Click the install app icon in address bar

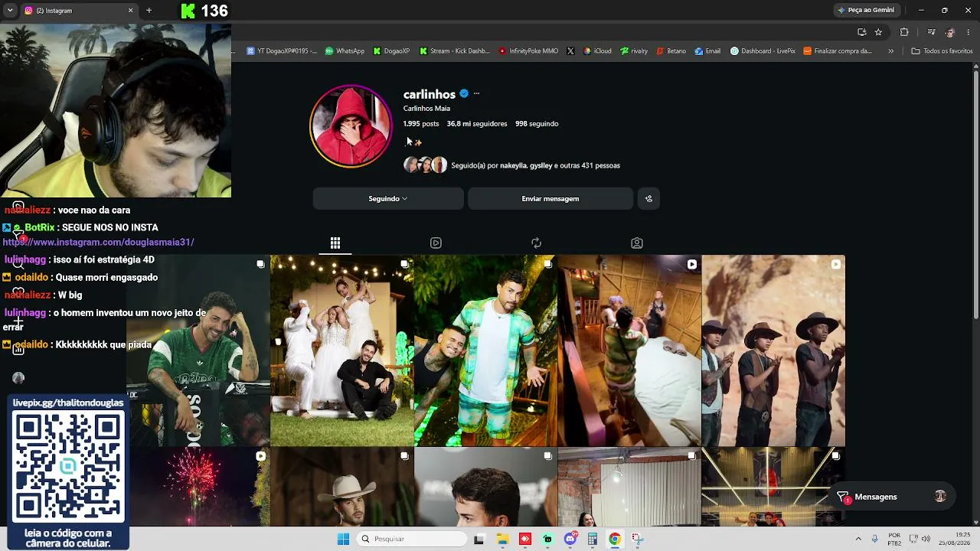[x=861, y=32]
